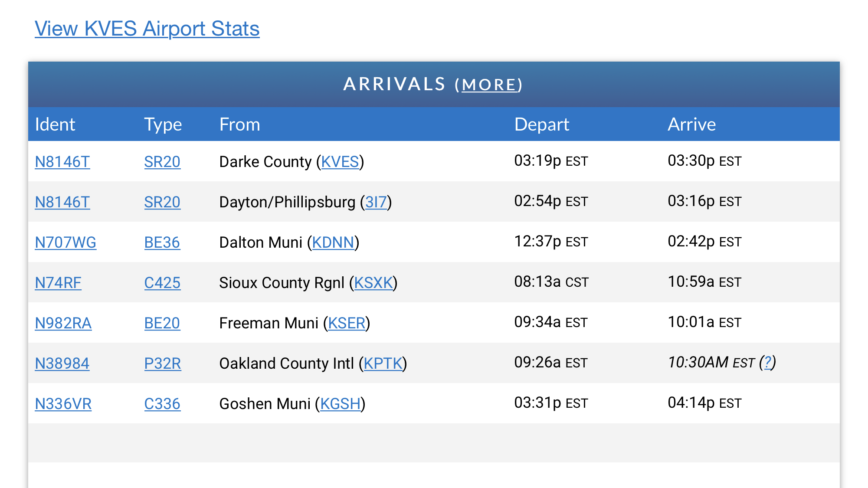Open SR20 type in Dayton/Phillipsburg row

coord(162,202)
